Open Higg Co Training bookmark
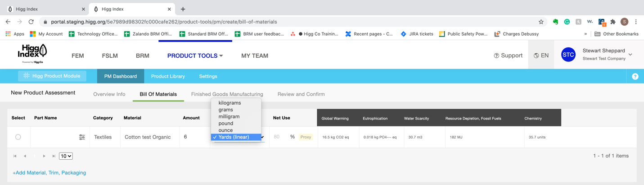The image size is (644, 185). coord(314,34)
